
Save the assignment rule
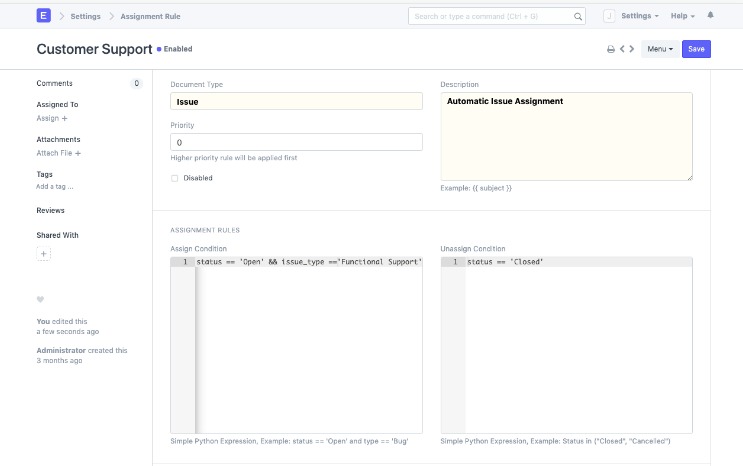pyautogui.click(x=696, y=49)
